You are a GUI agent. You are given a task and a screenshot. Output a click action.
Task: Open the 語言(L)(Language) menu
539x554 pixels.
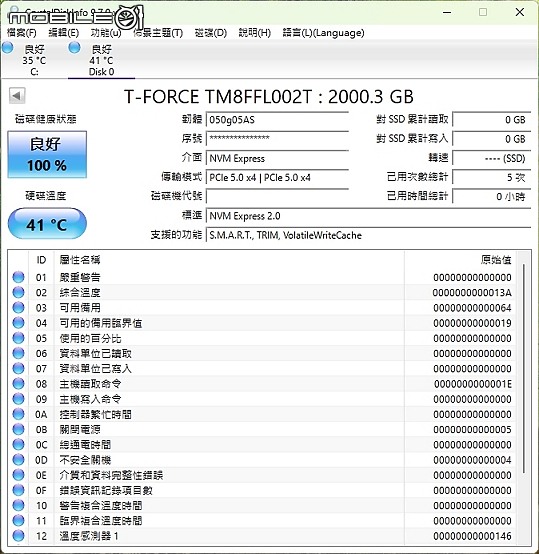pyautogui.click(x=324, y=33)
